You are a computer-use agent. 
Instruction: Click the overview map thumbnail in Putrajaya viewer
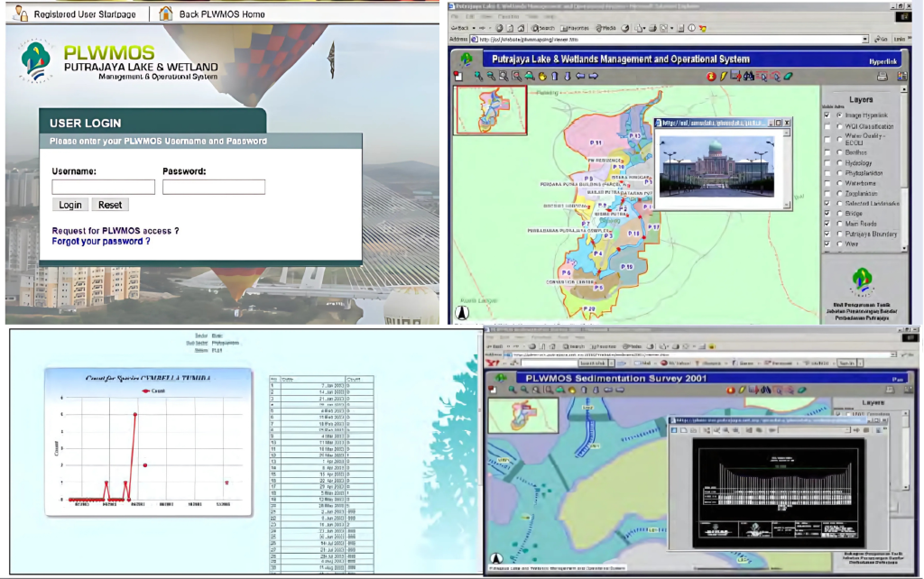[x=490, y=110]
